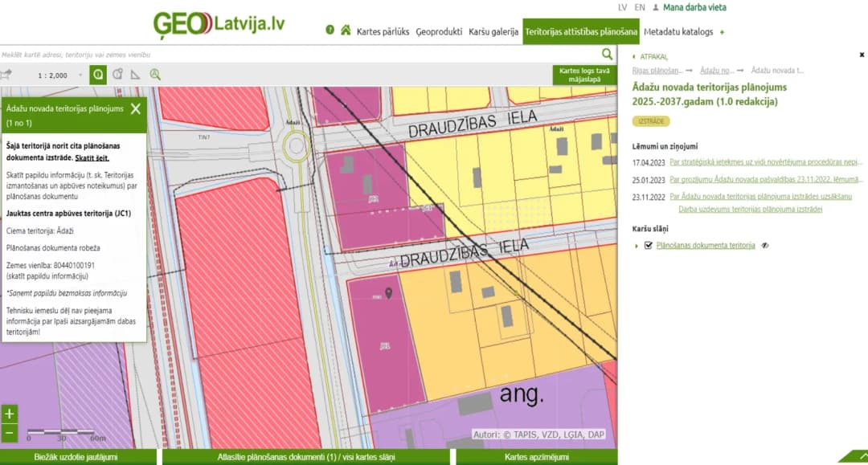Expand the bottom-right corner arrow panel
Viewport: 868px width, 465px height.
coord(857,456)
